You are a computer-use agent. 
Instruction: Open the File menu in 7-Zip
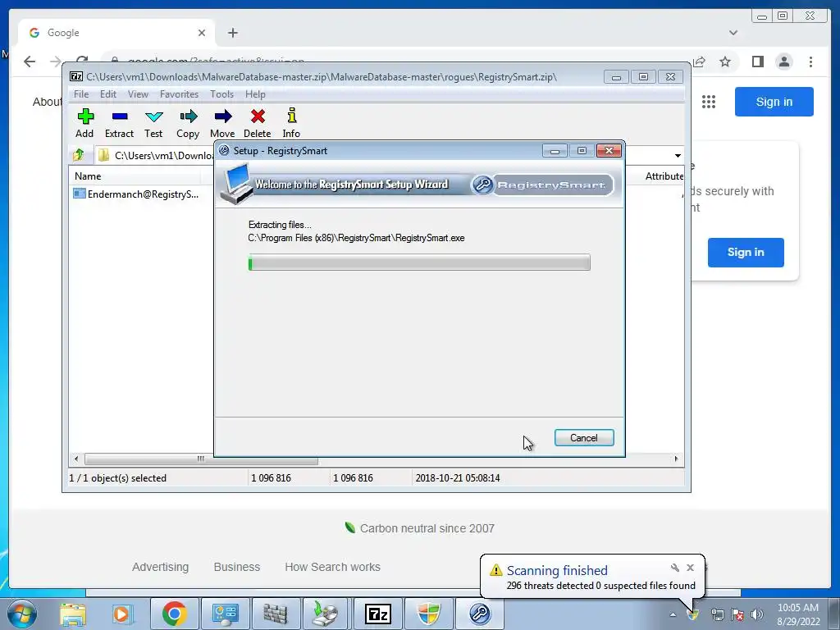point(81,94)
